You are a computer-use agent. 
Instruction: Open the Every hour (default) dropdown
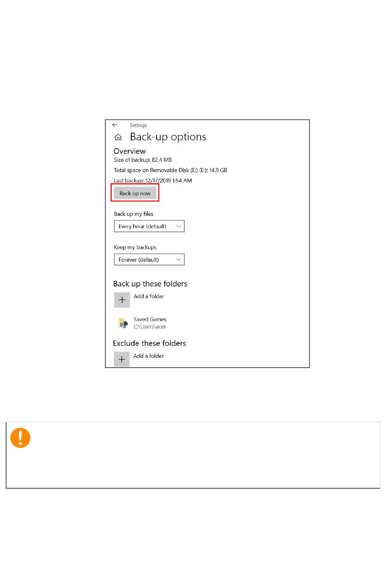click(149, 226)
